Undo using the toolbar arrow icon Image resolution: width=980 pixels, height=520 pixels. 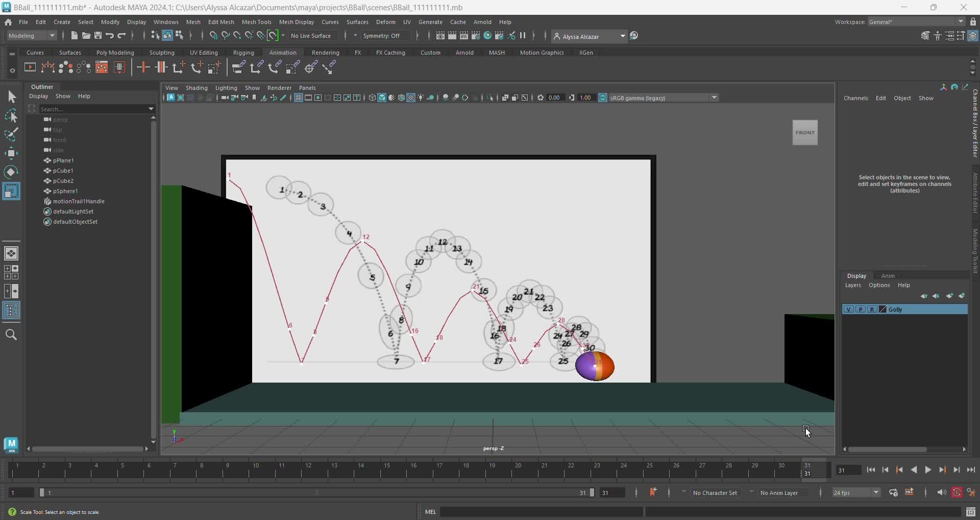click(x=110, y=36)
